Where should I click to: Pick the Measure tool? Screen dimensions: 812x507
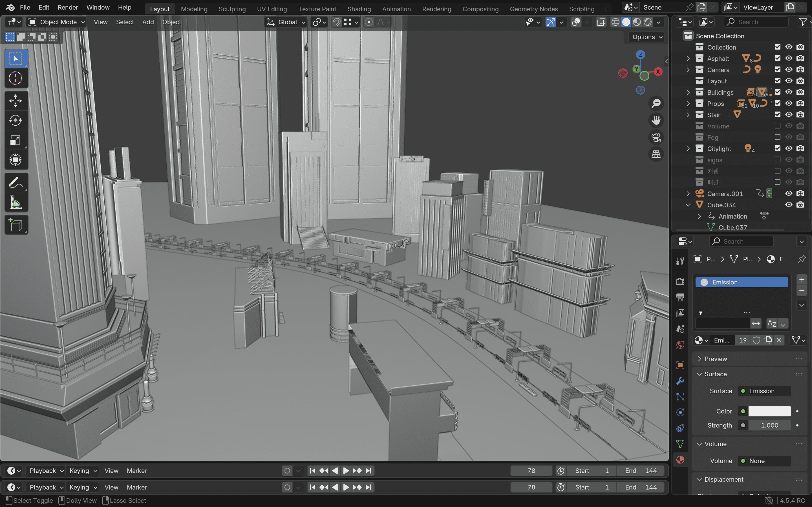16,203
